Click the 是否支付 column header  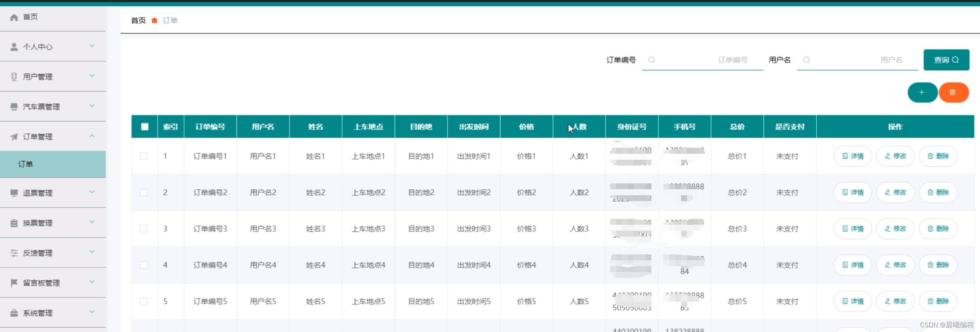(790, 127)
